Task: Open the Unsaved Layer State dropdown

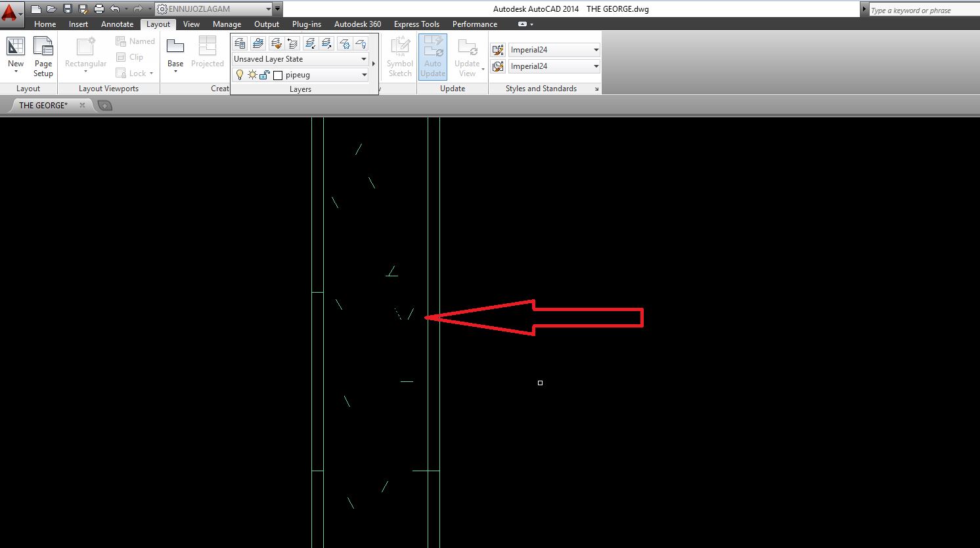Action: click(300, 59)
